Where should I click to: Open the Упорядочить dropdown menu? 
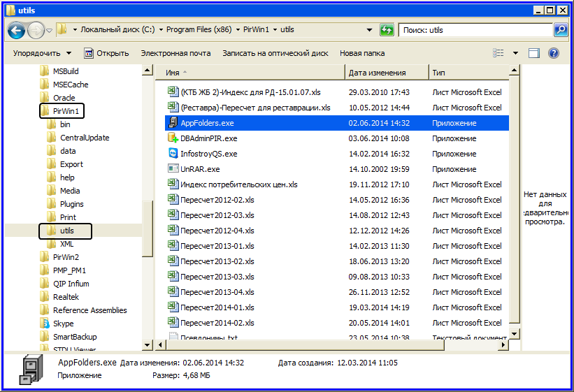[x=42, y=53]
